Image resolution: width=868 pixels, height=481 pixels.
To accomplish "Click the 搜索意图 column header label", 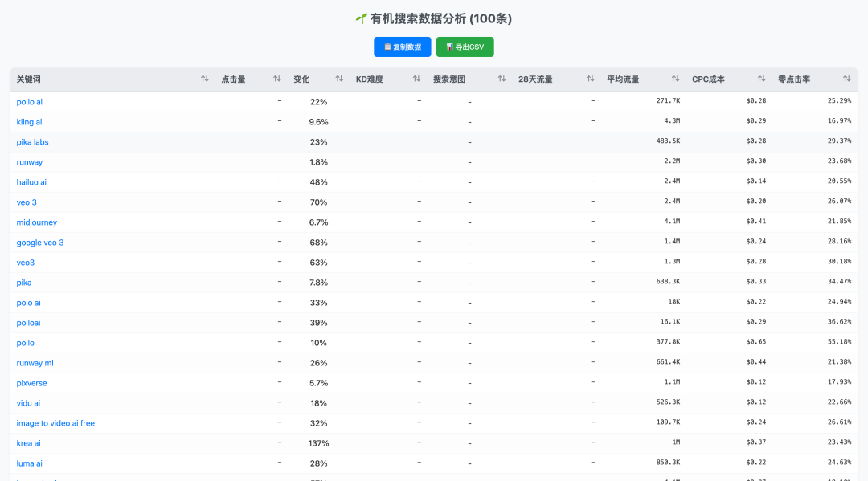I will [x=449, y=79].
